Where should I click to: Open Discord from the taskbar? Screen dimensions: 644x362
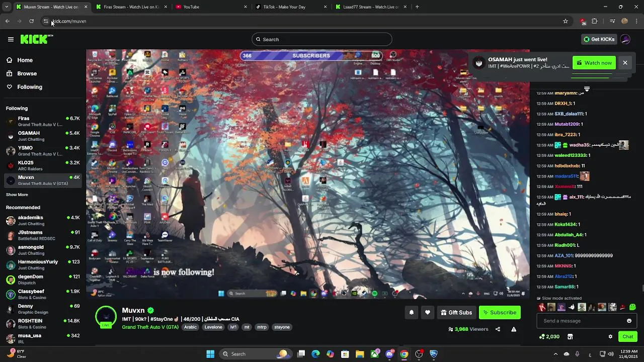[389, 354]
